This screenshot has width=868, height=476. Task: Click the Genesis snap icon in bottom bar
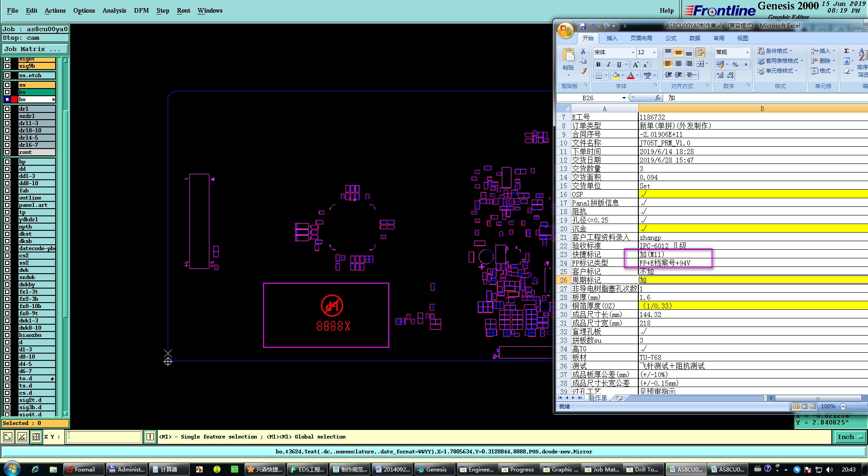click(22, 437)
